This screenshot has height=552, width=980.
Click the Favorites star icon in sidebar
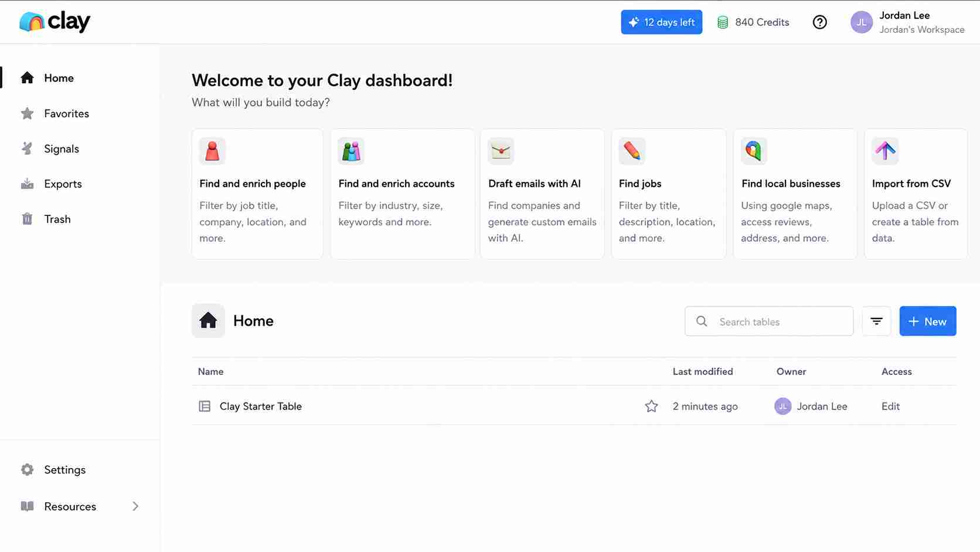tap(27, 113)
